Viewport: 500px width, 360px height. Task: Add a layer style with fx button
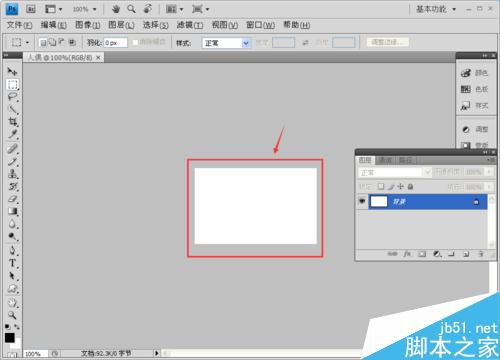click(x=407, y=254)
